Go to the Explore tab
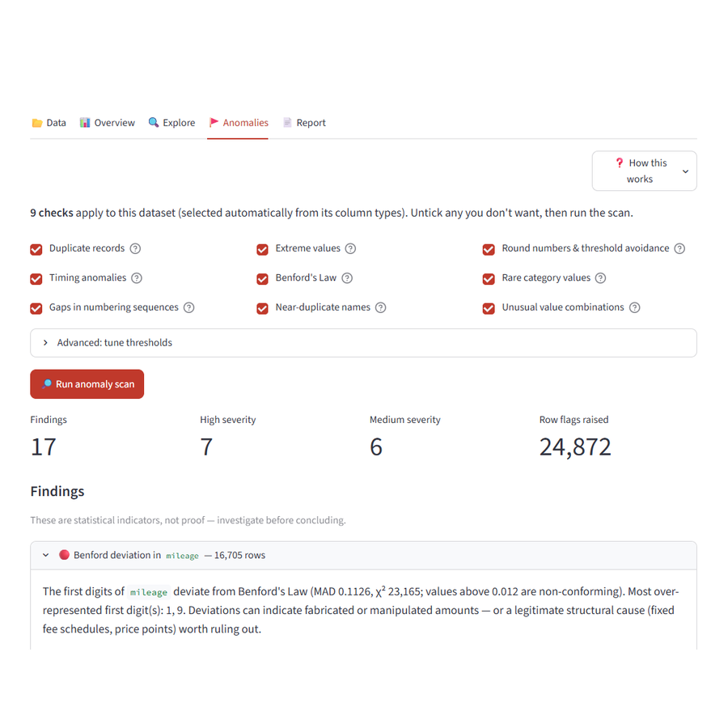The width and height of the screenshot is (728, 728). pyautogui.click(x=171, y=123)
